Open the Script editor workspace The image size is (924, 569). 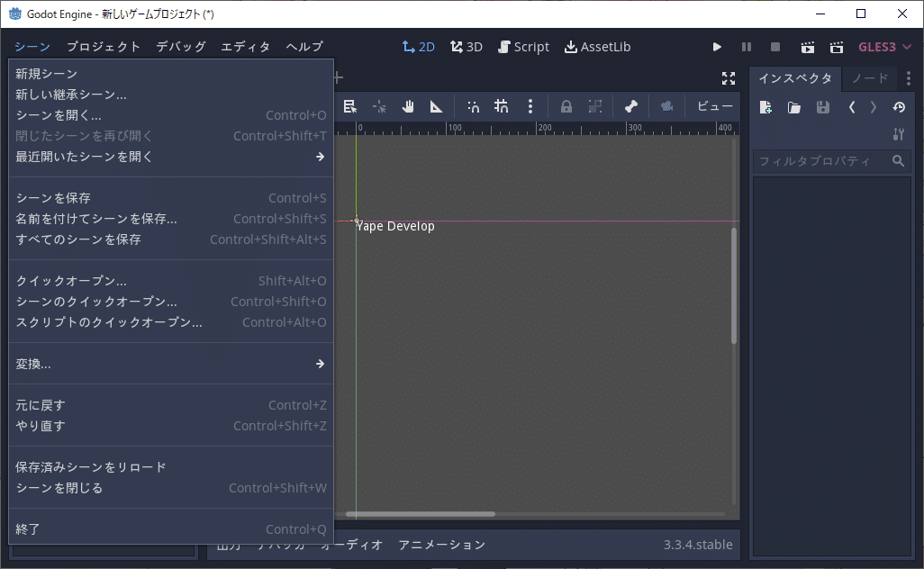pos(523,47)
